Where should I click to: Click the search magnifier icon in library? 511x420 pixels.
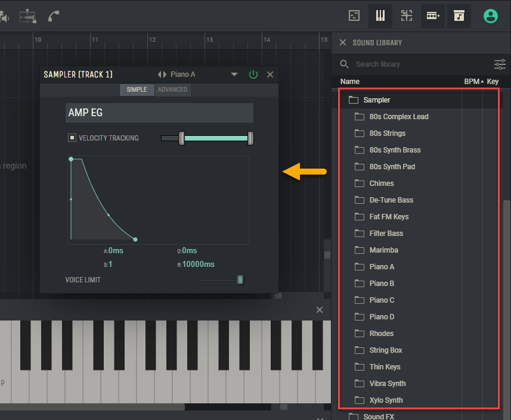pyautogui.click(x=344, y=64)
